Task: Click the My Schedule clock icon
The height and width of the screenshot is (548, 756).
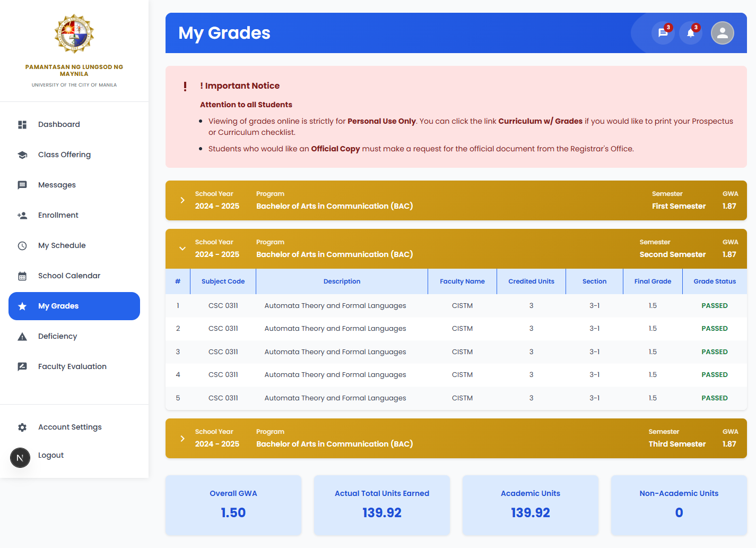Action: coord(22,245)
